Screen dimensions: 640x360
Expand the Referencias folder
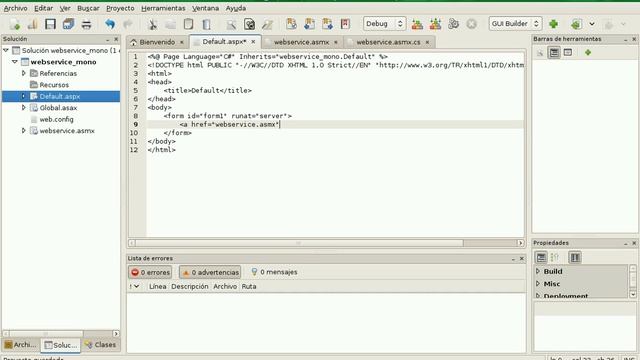tap(24, 73)
